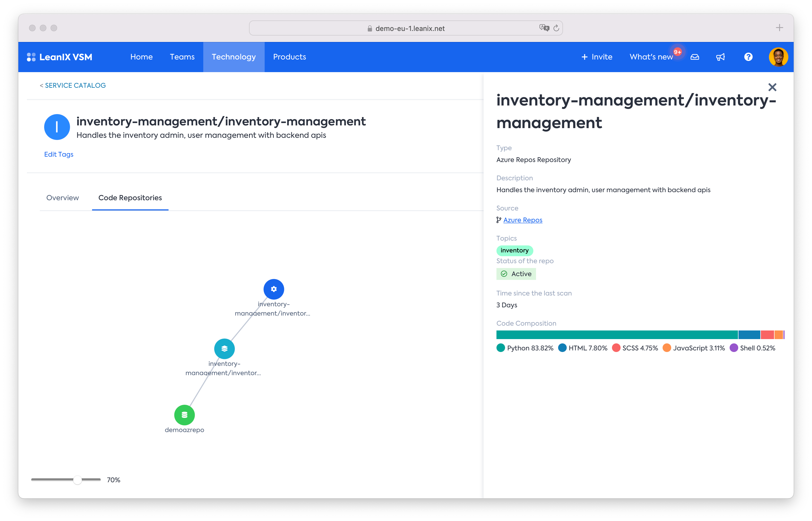Screen dimensions: 812x521
Task: Click the SCSS segment of composition bar
Action: point(767,335)
